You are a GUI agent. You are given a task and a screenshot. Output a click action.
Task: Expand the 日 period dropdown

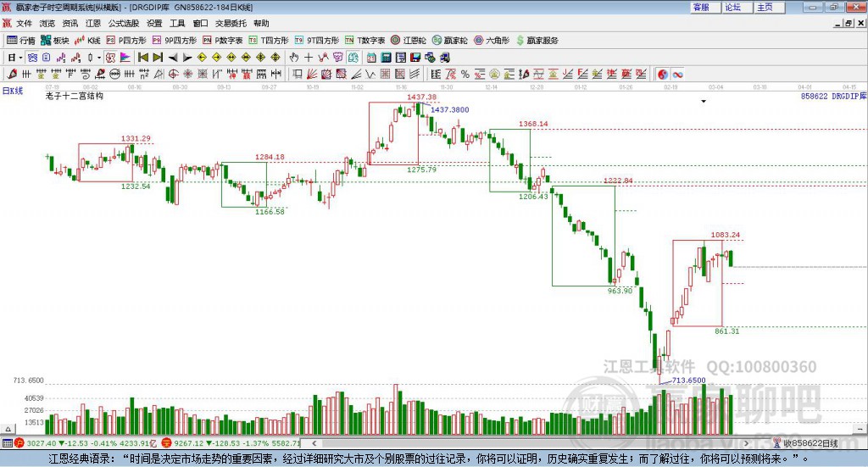coord(20,58)
